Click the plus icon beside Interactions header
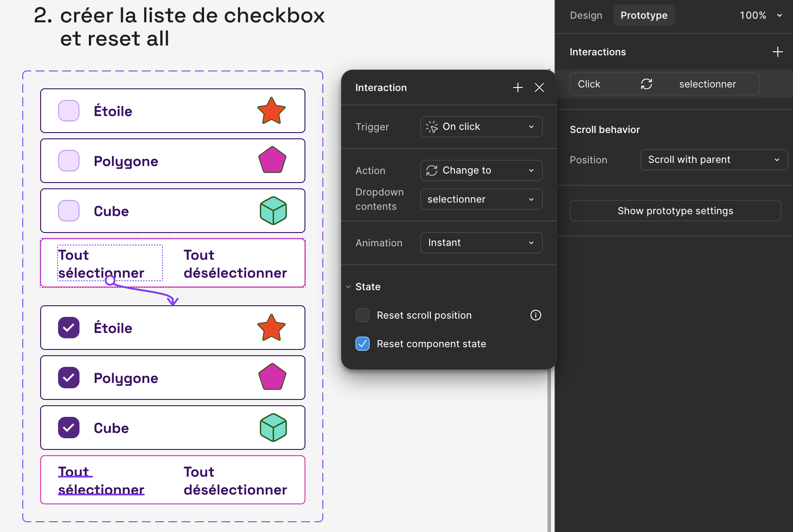 point(777,52)
